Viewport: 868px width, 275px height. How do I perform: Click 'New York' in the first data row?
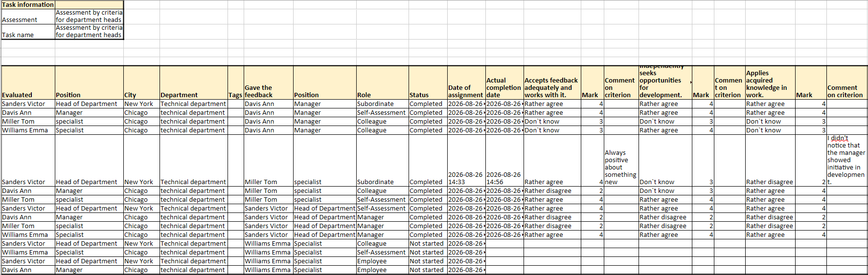point(141,104)
